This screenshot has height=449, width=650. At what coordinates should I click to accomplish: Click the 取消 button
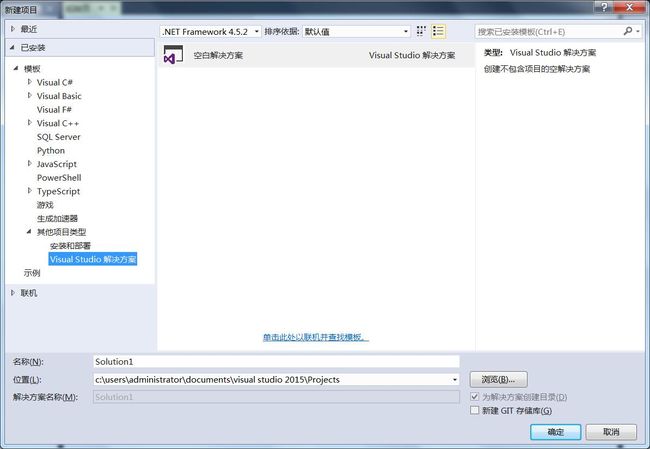(x=611, y=432)
